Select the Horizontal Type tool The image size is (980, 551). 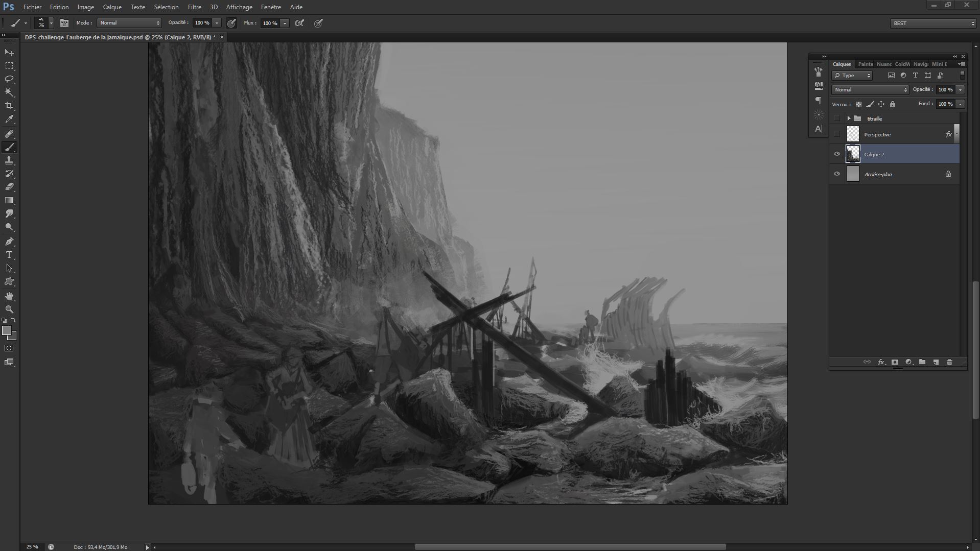coord(9,255)
